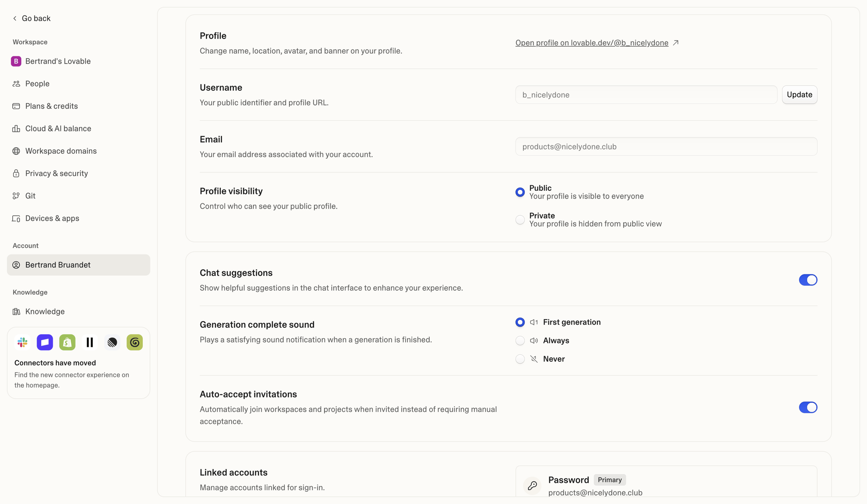The height and width of the screenshot is (504, 867).
Task: Click the black double-bar connector icon
Action: (x=90, y=342)
